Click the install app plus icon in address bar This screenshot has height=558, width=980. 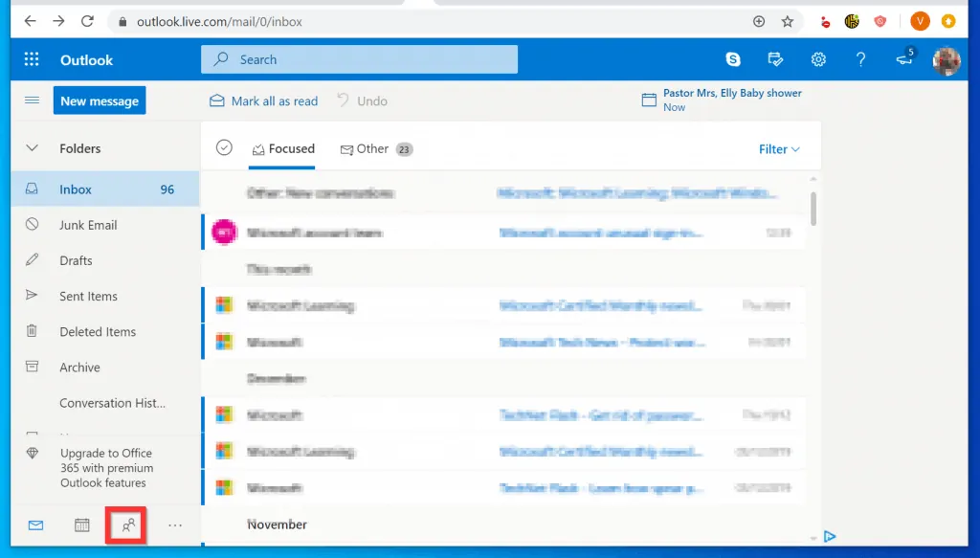[759, 22]
